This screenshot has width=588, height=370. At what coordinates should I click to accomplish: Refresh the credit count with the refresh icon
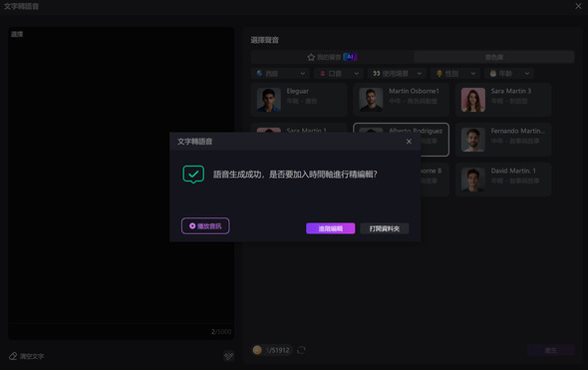point(301,350)
